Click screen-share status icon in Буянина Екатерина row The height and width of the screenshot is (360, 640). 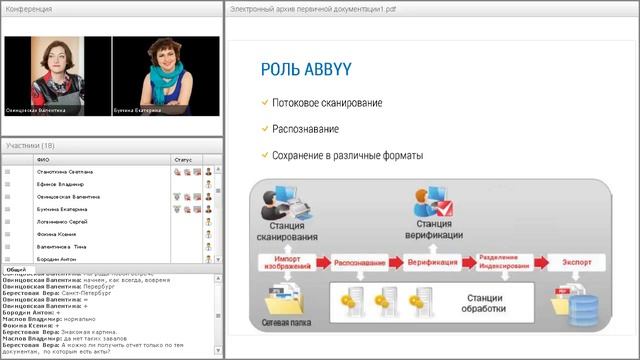[197, 209]
